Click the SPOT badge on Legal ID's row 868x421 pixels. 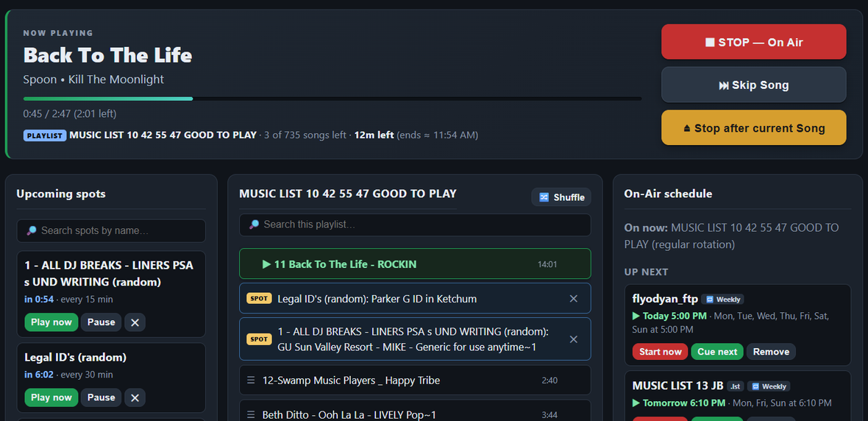[259, 299]
